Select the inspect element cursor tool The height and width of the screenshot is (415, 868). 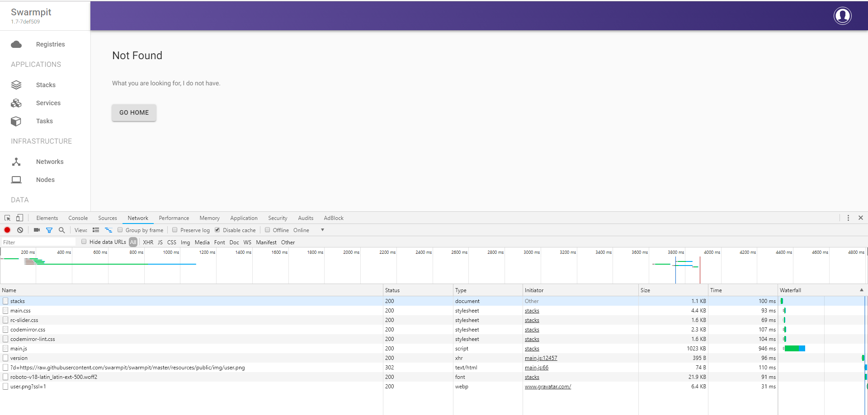coord(7,218)
